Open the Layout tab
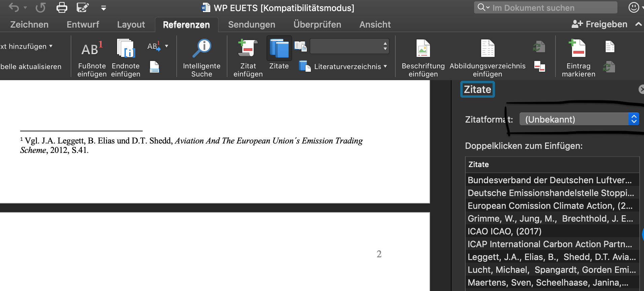644x291 pixels. pos(131,25)
